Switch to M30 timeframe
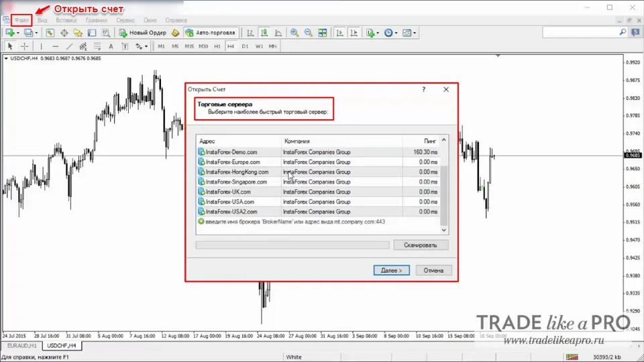 [x=203, y=46]
